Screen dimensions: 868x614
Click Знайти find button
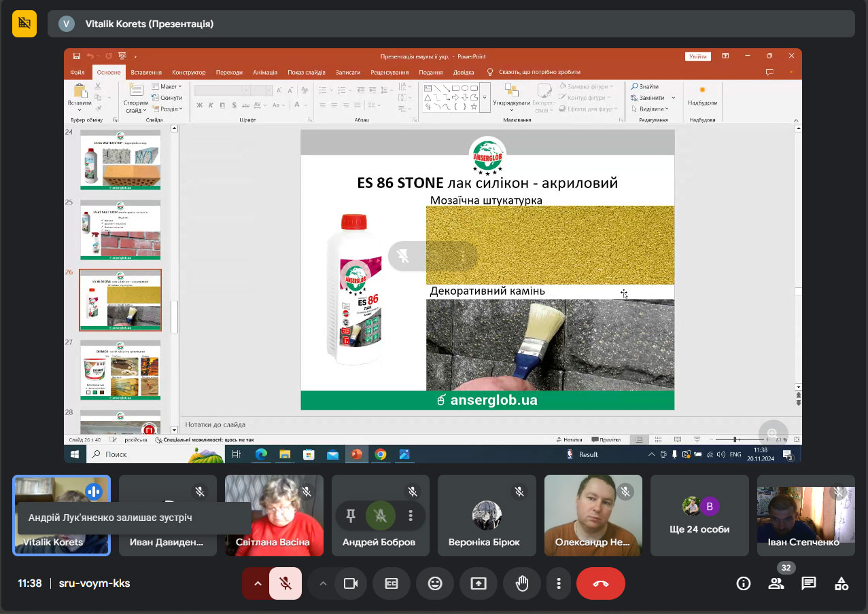point(645,87)
